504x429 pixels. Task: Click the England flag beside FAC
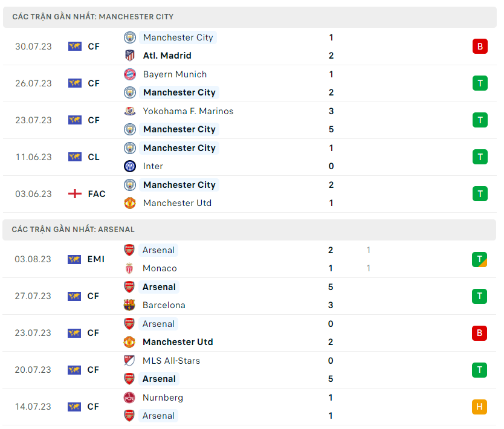pyautogui.click(x=75, y=194)
